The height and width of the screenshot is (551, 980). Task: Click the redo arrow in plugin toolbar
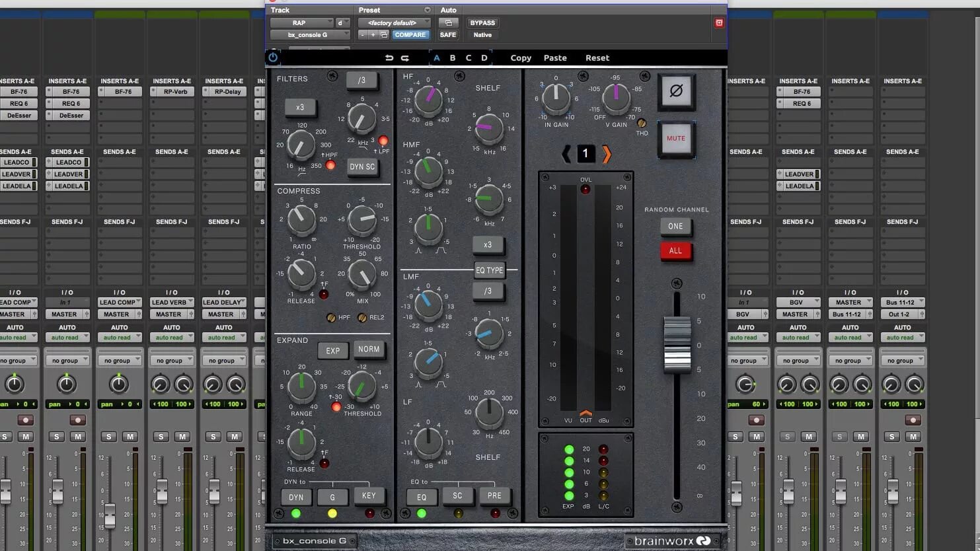point(405,57)
